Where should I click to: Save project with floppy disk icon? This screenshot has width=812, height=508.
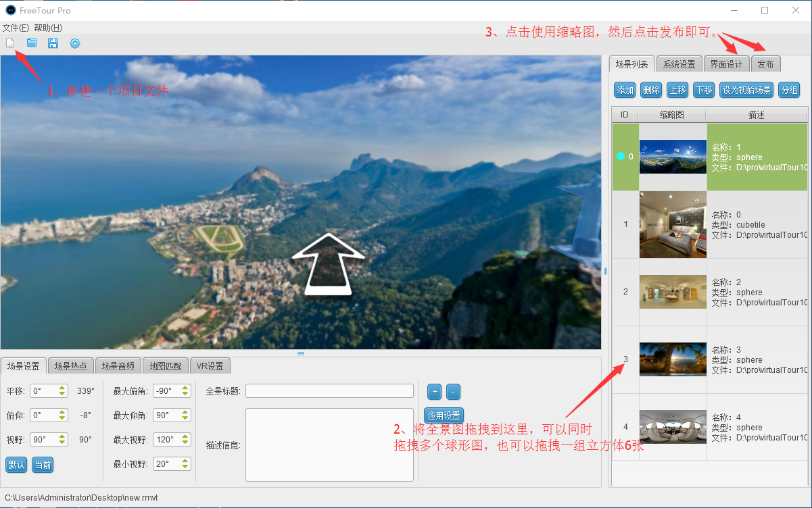click(x=53, y=43)
